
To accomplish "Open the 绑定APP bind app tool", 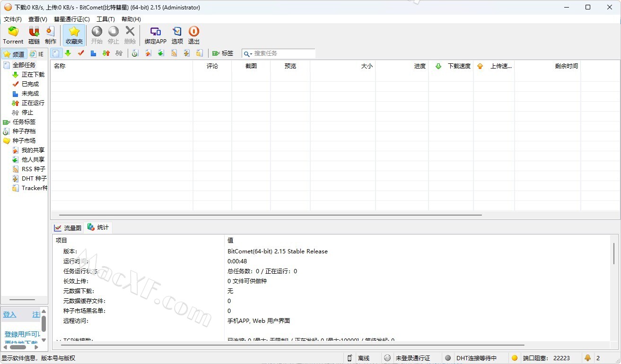I will [x=156, y=35].
